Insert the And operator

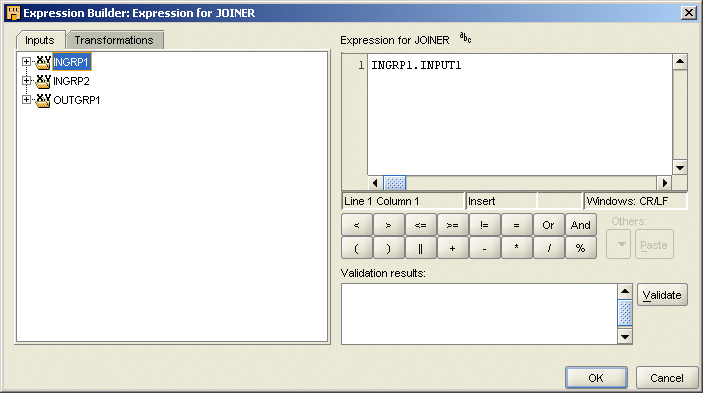(581, 225)
